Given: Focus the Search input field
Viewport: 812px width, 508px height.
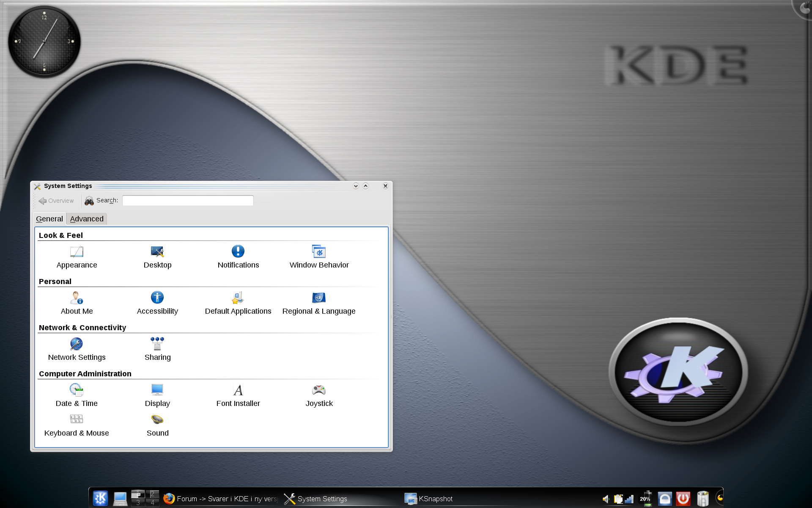Looking at the screenshot, I should point(188,200).
